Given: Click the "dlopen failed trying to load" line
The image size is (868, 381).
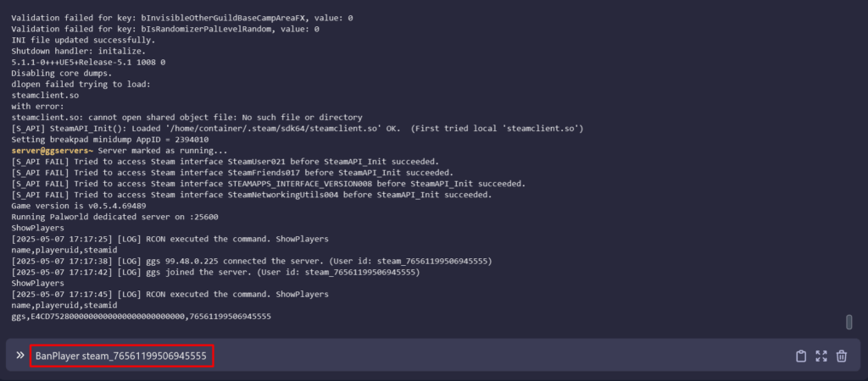Looking at the screenshot, I should [x=81, y=84].
